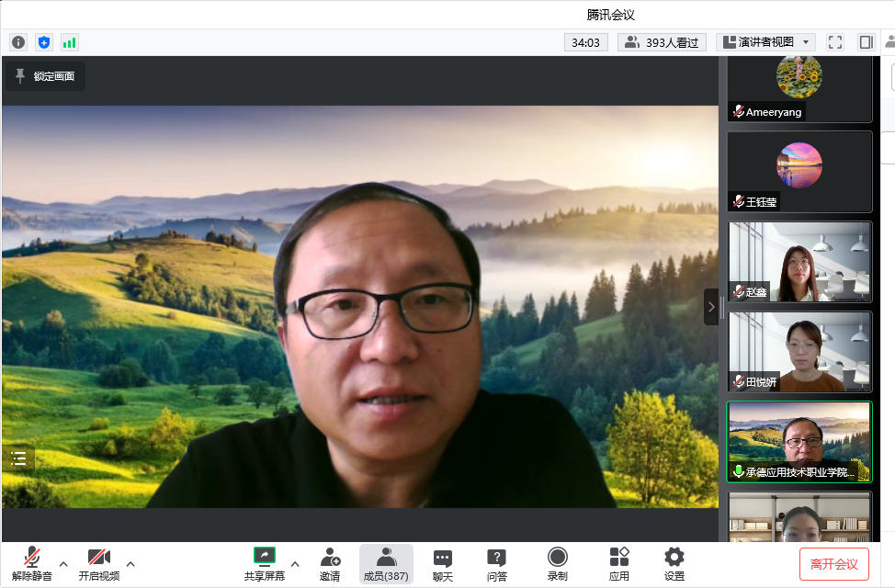Enter full screen mode

point(835,42)
